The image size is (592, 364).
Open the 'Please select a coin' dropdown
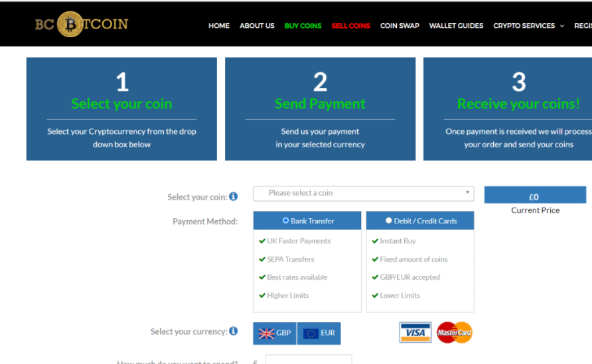363,193
